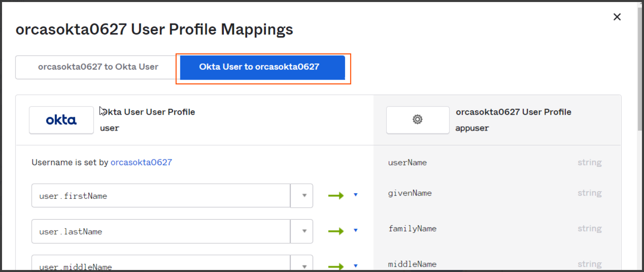Viewport: 644px width, 272px height.
Task: Open the orcasokta0627 username link
Action: click(141, 163)
